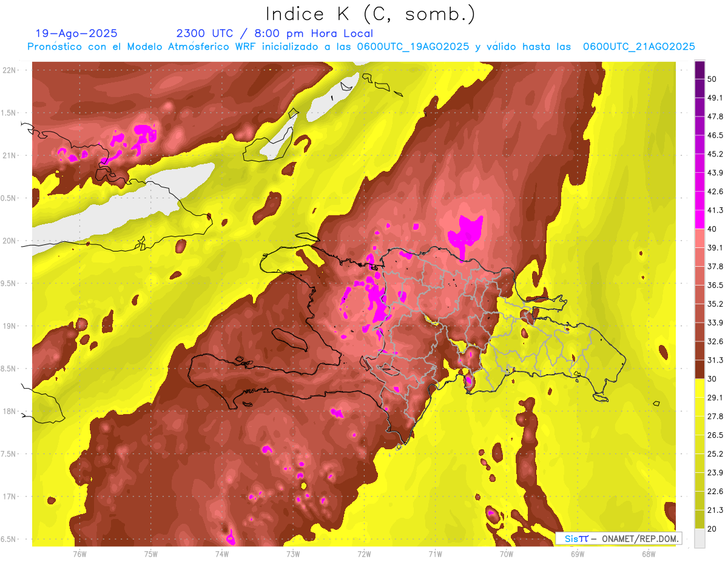Click the legend value '26.5'
The image size is (728, 562).
[715, 435]
